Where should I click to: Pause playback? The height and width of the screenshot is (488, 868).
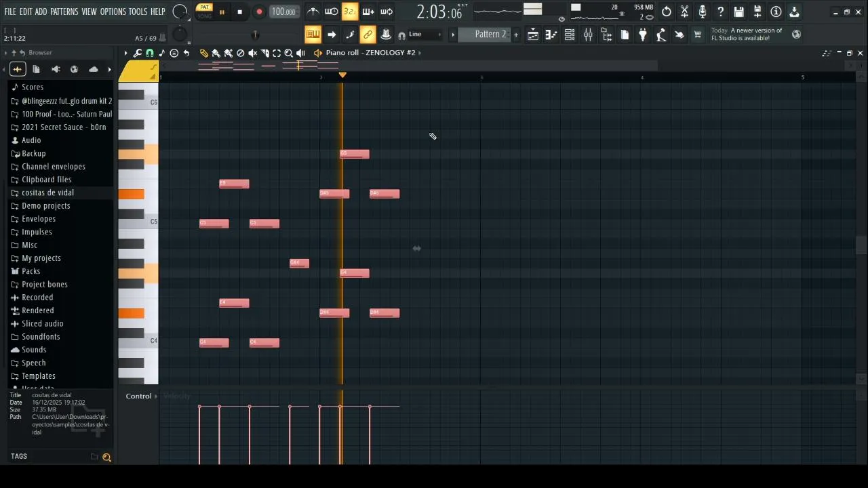click(222, 12)
